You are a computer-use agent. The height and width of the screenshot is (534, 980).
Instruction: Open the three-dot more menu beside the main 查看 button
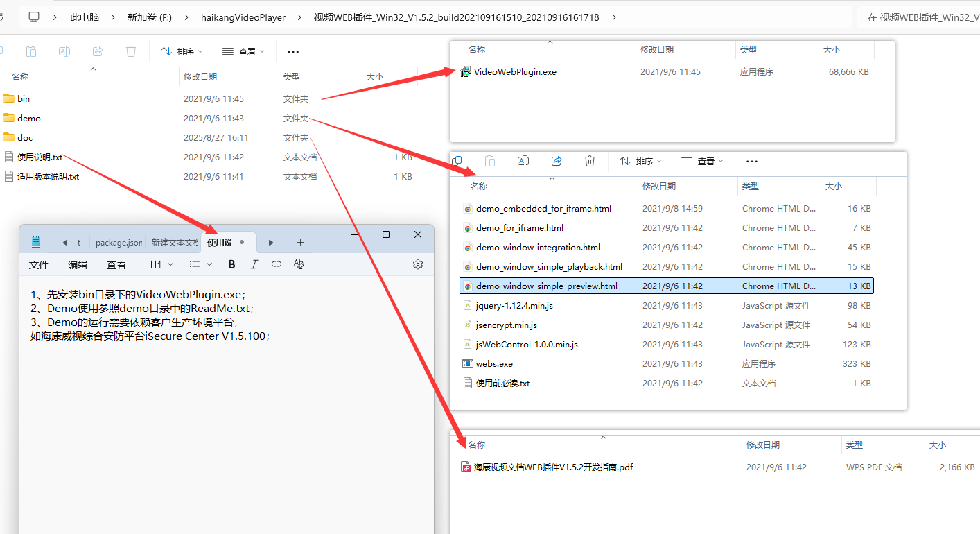click(x=293, y=51)
